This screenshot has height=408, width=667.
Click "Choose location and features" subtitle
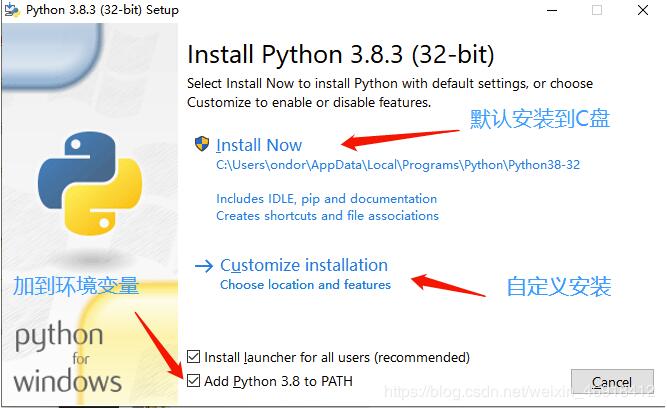coord(305,285)
